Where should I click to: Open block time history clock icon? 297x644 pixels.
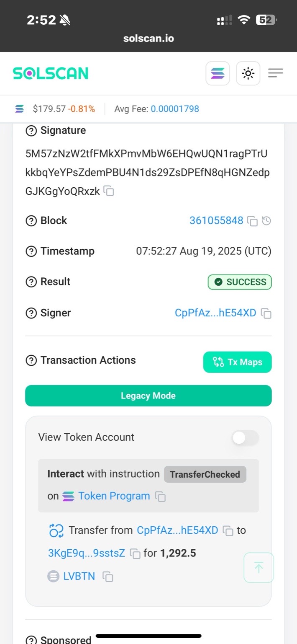266,221
